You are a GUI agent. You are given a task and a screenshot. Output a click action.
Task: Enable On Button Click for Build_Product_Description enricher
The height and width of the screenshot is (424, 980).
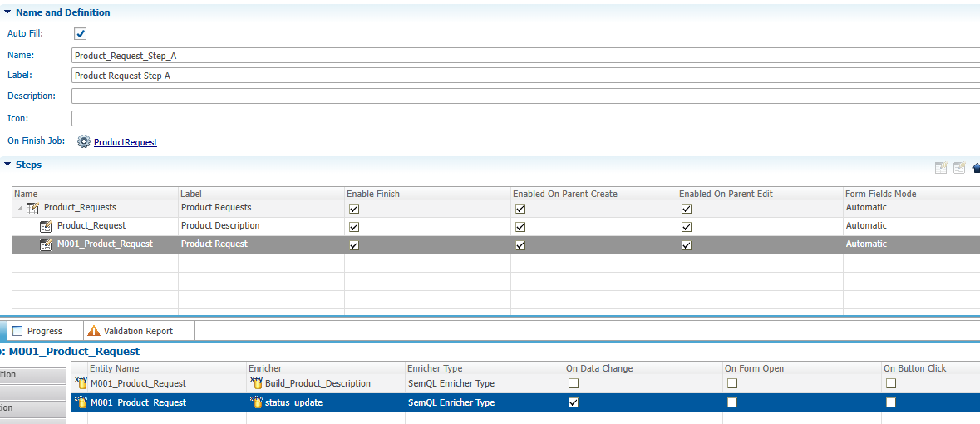pos(890,382)
